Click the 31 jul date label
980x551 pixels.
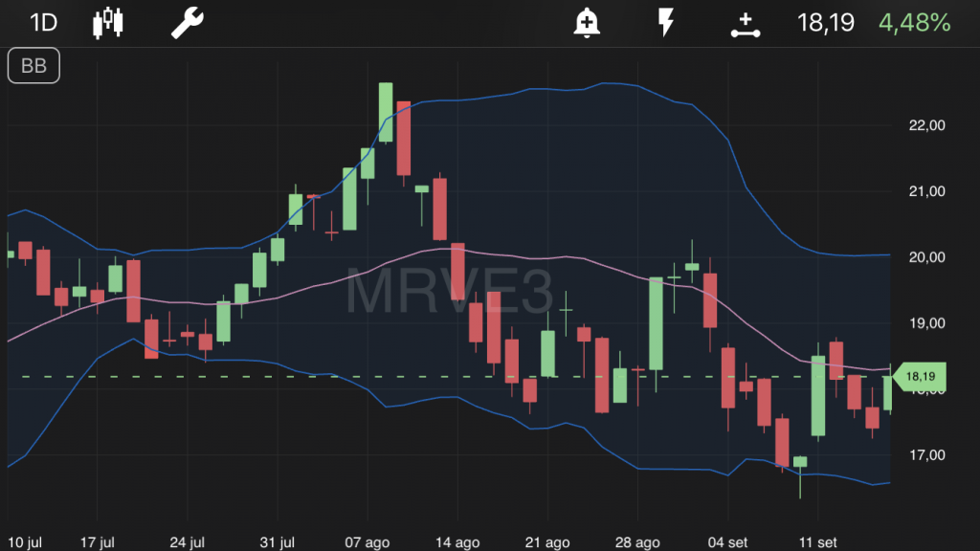(278, 542)
